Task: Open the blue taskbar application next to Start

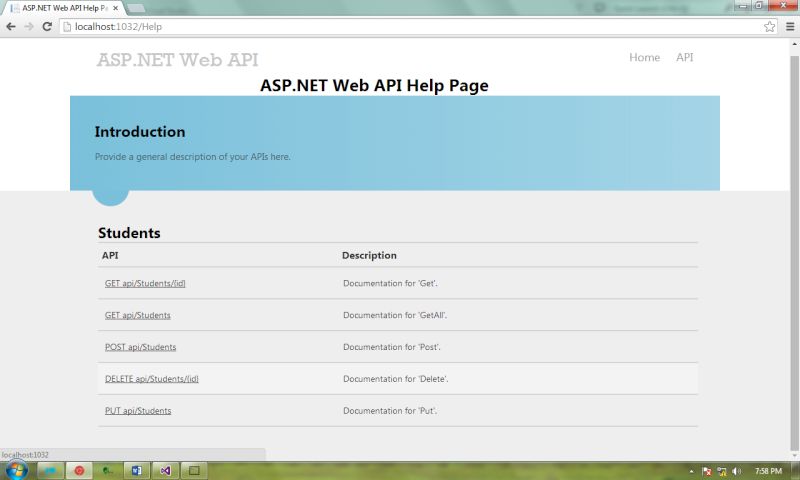Action: click(50, 470)
